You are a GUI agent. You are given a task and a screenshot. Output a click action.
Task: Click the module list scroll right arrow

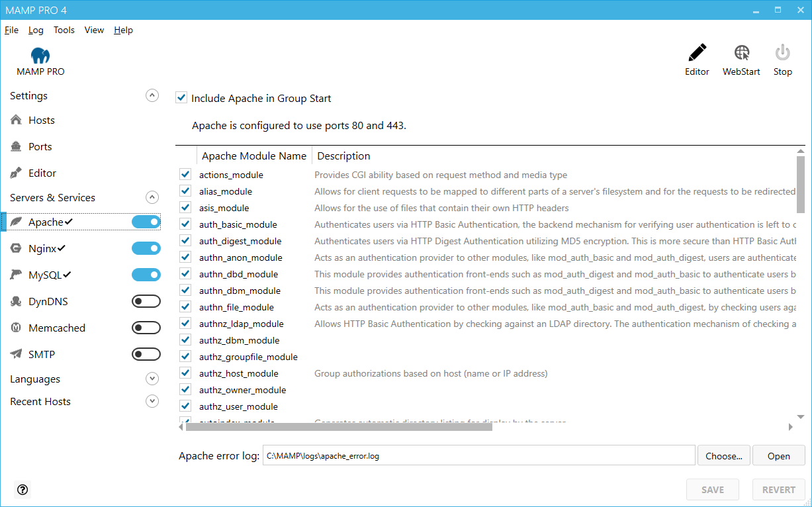[x=791, y=427]
